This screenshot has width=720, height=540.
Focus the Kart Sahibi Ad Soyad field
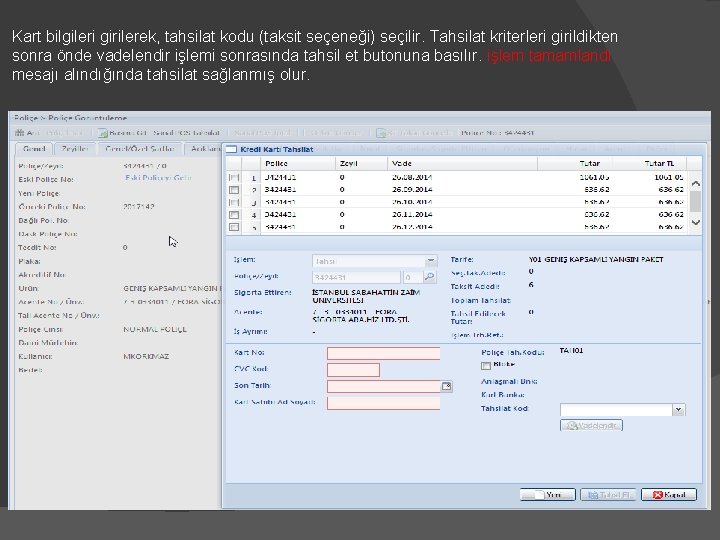pos(383,403)
